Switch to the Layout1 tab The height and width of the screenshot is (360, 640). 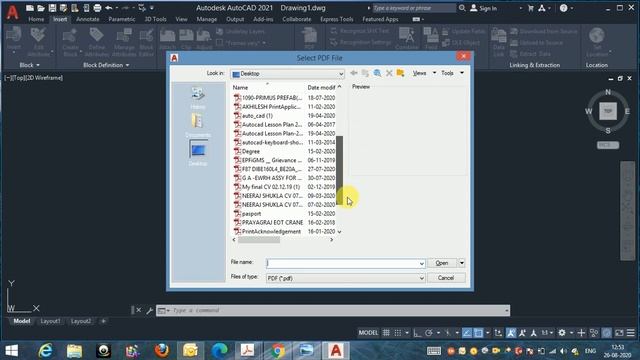pos(51,321)
